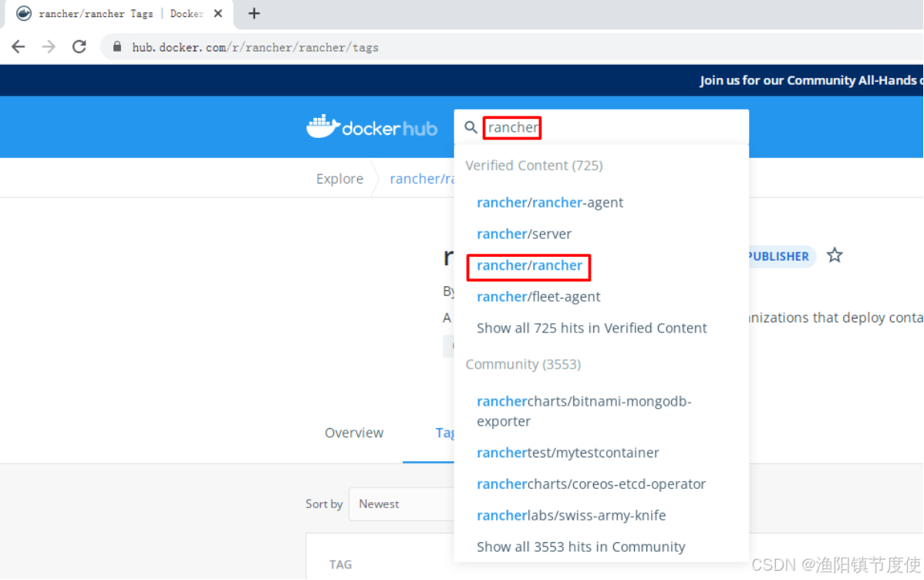Image resolution: width=924 pixels, height=580 pixels.
Task: Switch to the Tags tab
Action: (444, 433)
